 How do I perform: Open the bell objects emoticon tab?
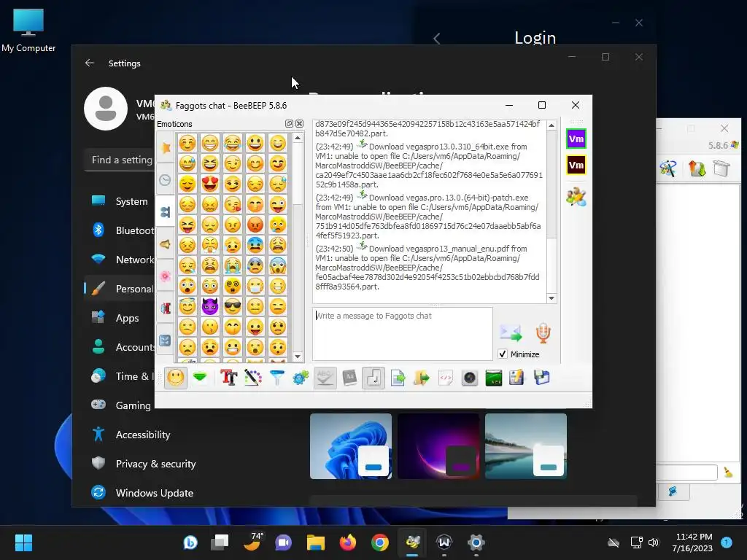pos(166,244)
